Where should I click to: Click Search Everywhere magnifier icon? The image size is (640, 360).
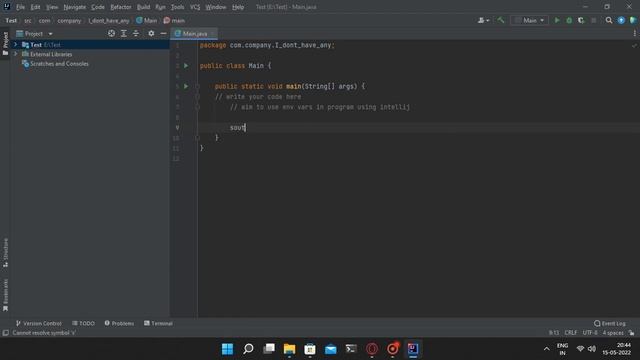coord(609,20)
